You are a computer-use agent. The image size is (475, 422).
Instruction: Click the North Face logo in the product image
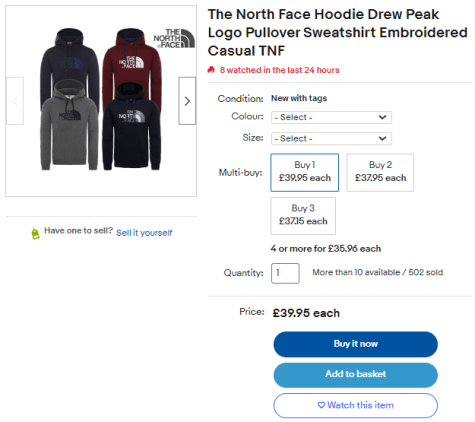point(174,38)
